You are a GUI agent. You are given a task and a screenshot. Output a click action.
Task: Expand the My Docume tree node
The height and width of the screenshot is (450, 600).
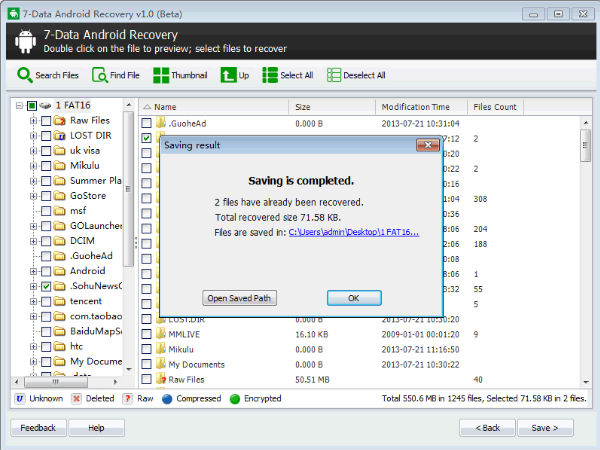(33, 362)
